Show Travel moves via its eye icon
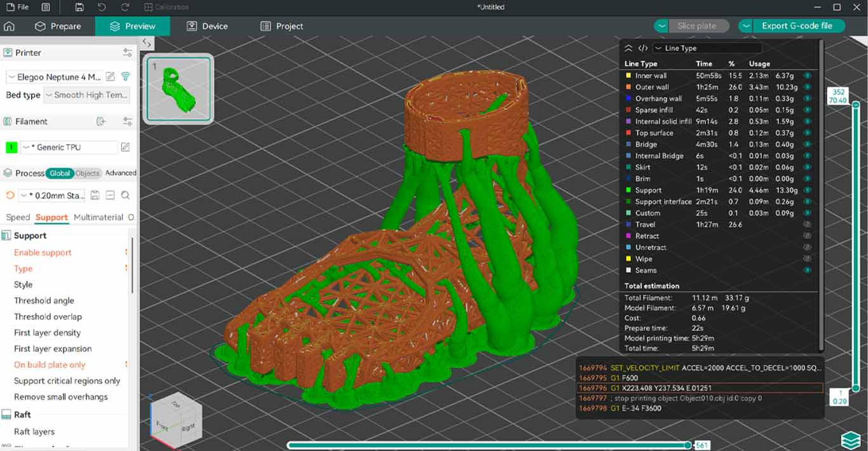868x451 pixels. (807, 224)
